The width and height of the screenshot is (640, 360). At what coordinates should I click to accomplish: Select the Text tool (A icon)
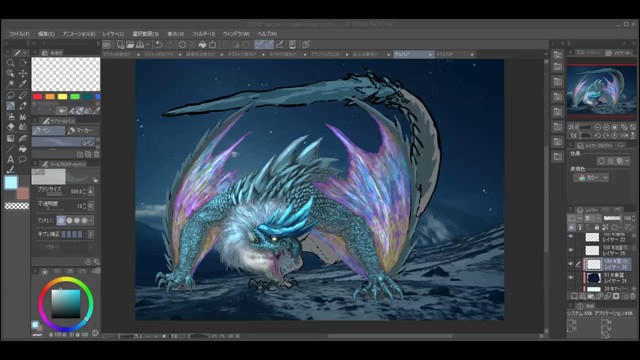click(x=11, y=160)
